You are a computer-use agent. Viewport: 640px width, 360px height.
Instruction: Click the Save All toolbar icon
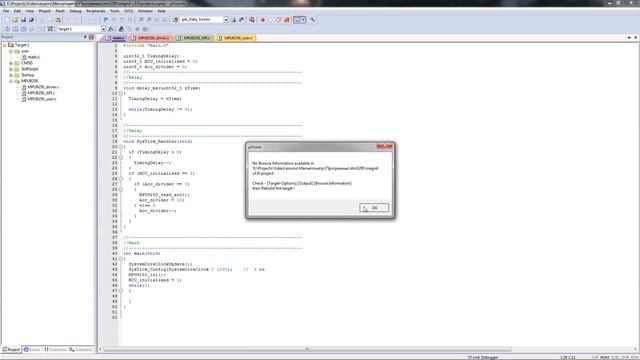click(31, 20)
